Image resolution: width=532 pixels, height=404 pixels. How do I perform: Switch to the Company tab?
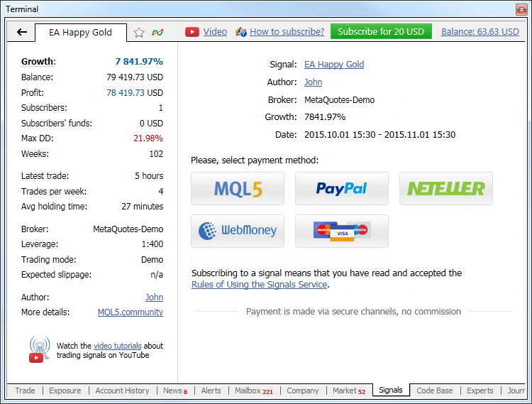303,391
